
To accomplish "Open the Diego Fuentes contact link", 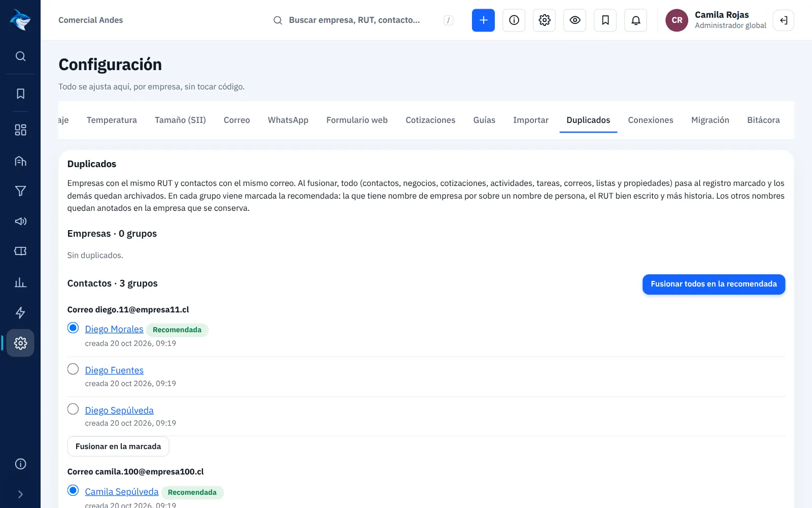I will click(x=114, y=370).
